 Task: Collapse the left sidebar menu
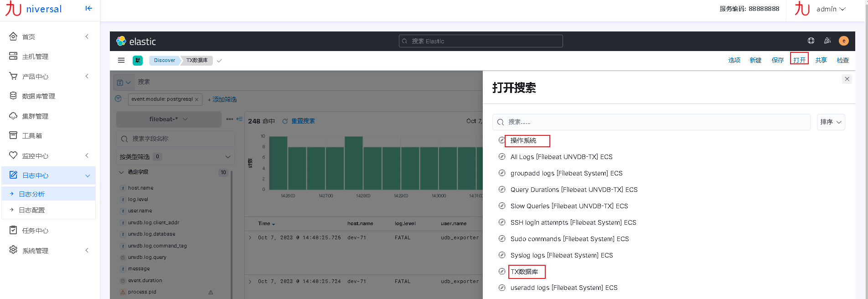tap(89, 8)
